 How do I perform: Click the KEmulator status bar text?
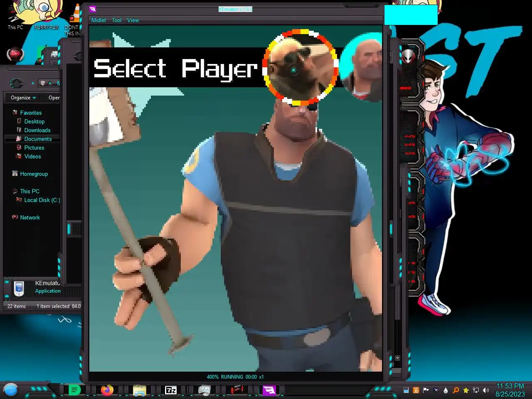(x=235, y=377)
